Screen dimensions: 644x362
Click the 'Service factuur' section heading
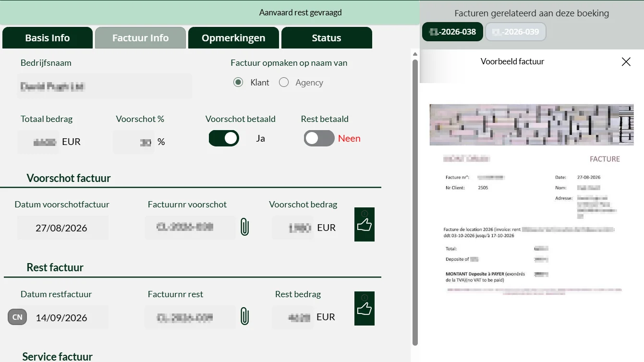(58, 357)
